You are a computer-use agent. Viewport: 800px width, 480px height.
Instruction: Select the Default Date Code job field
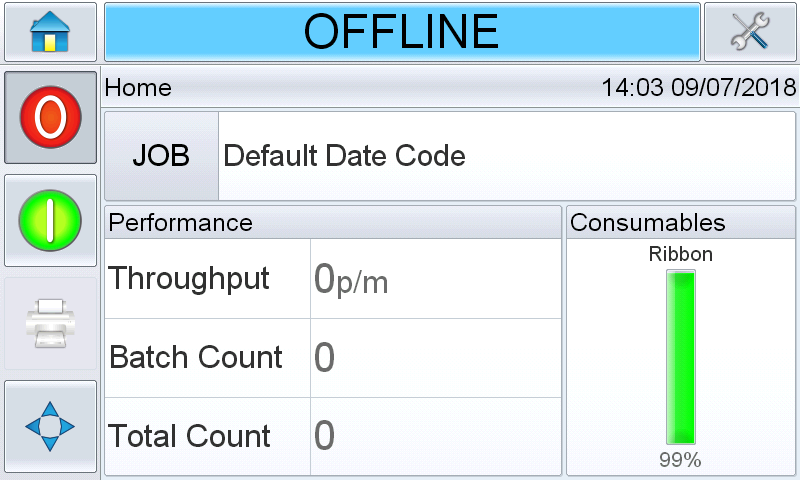pos(508,156)
